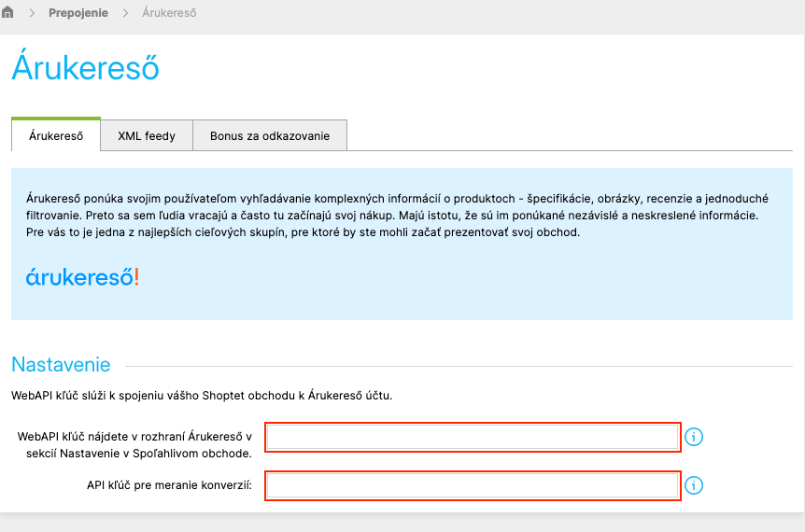Image resolution: width=805 pixels, height=532 pixels.
Task: Click the Nastavenie section heading
Action: tap(61, 365)
